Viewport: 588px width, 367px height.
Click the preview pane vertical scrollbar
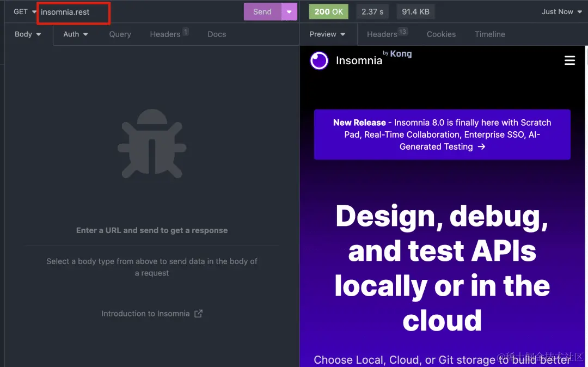tap(586, 206)
